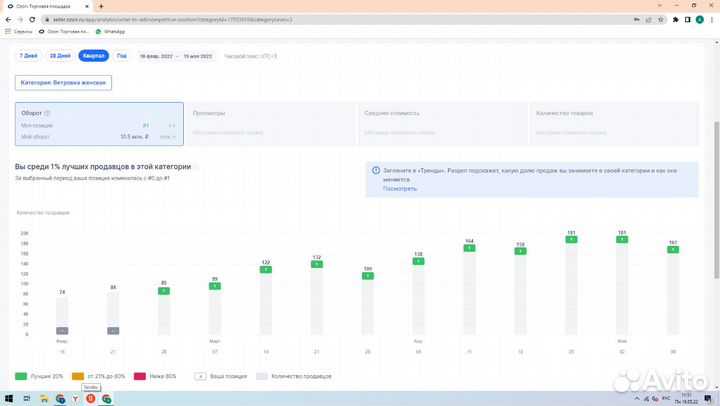The height and width of the screenshot is (406, 720).
Task: Click the help icon next to Оборот
Action: tap(47, 113)
